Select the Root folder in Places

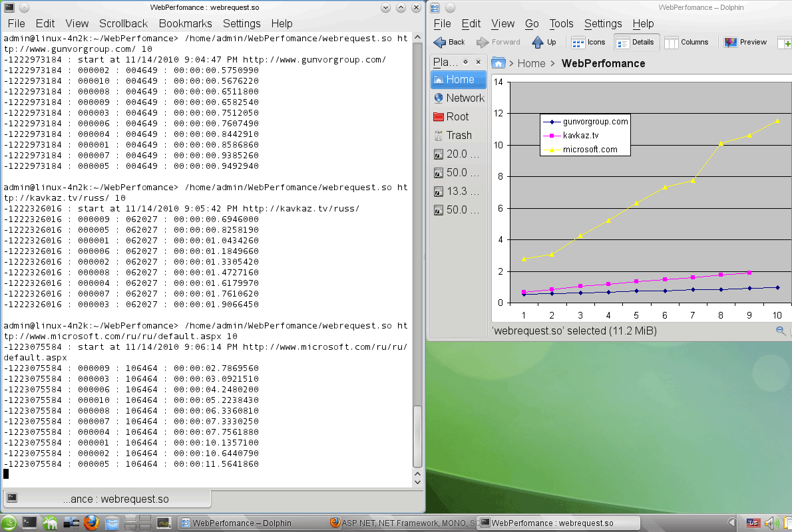451,116
